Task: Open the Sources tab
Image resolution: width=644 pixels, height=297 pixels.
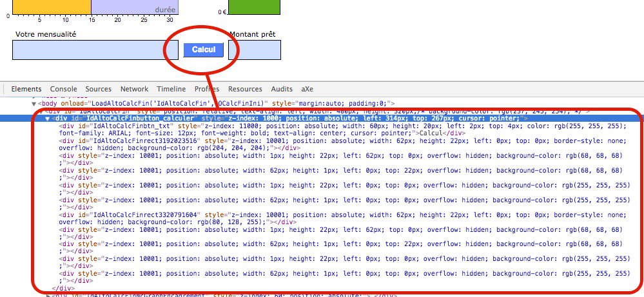Action: [x=98, y=89]
